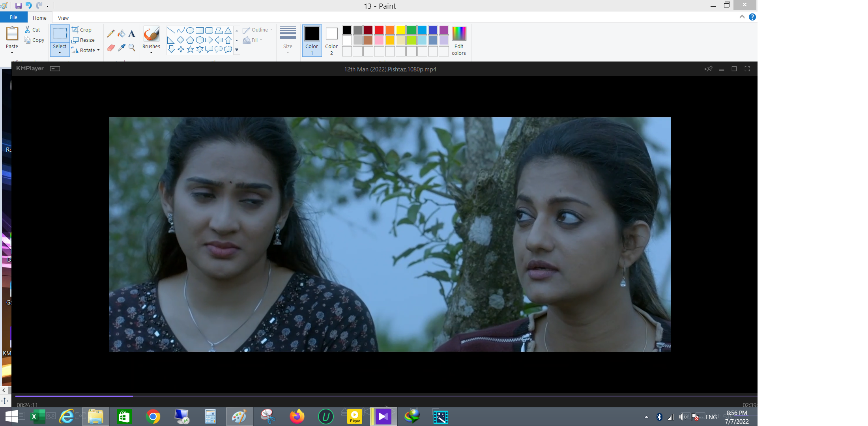
Task: Toggle the KMPlayer pin-on-top icon
Action: [708, 69]
